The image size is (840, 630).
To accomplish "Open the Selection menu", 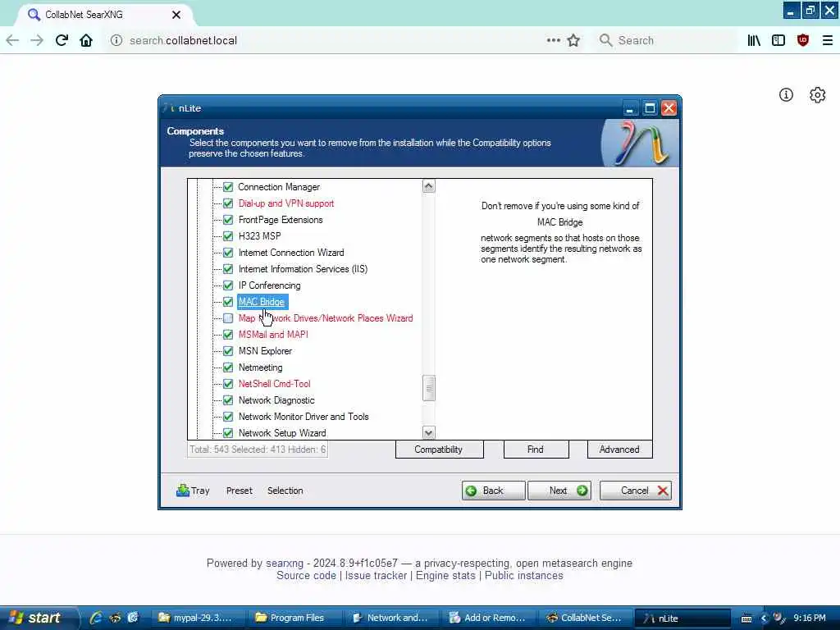I will pos(285,491).
